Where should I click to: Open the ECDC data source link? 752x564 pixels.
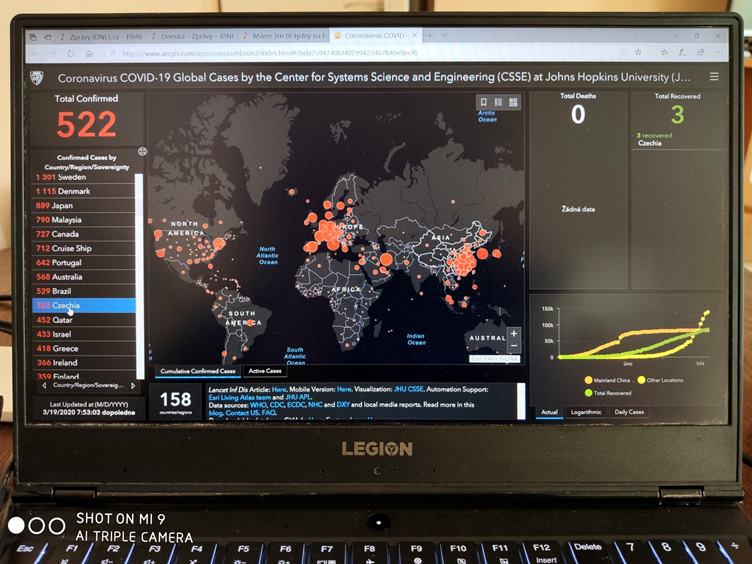pyautogui.click(x=296, y=405)
